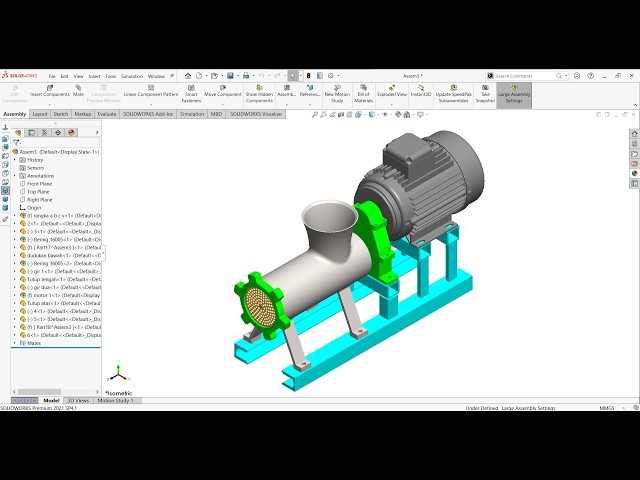Click Show Hidden Components
640x480 pixels.
(259, 94)
